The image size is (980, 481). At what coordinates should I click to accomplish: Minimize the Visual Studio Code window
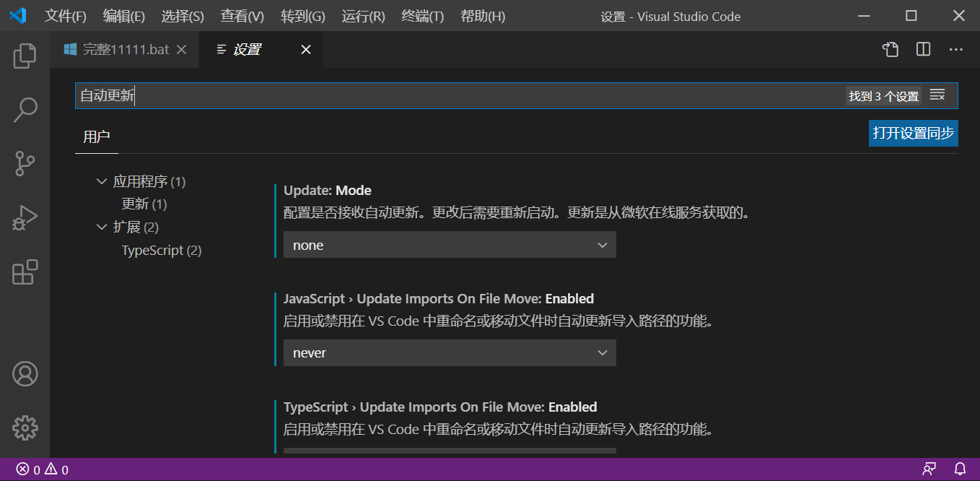tap(865, 16)
